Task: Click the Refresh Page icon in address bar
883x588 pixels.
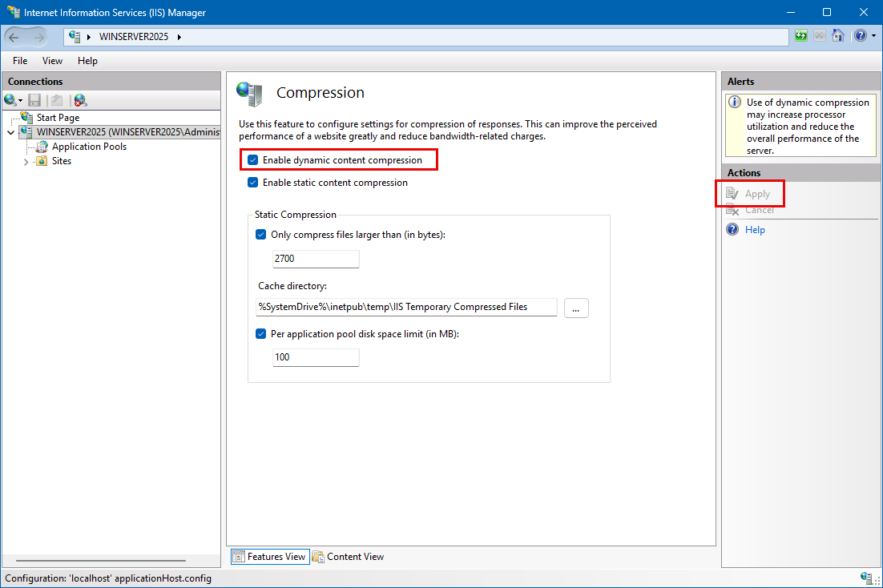Action: tap(800, 36)
